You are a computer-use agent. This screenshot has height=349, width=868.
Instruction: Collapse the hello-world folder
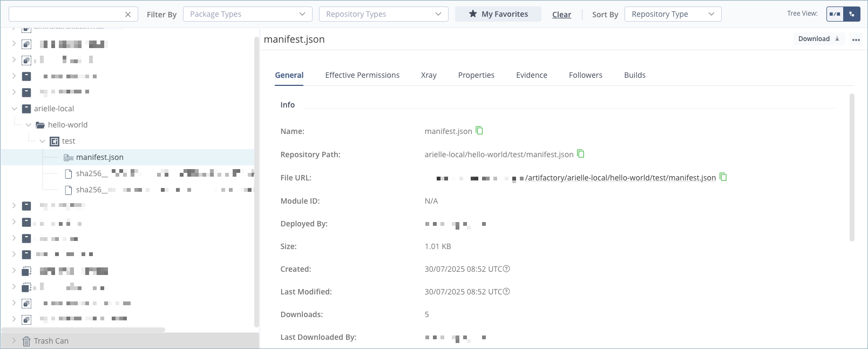point(29,125)
